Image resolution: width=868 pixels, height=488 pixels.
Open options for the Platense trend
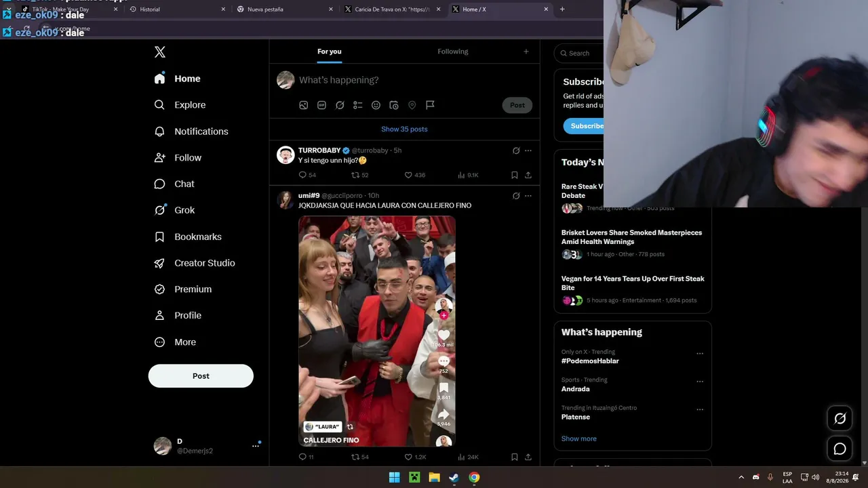[700, 410]
